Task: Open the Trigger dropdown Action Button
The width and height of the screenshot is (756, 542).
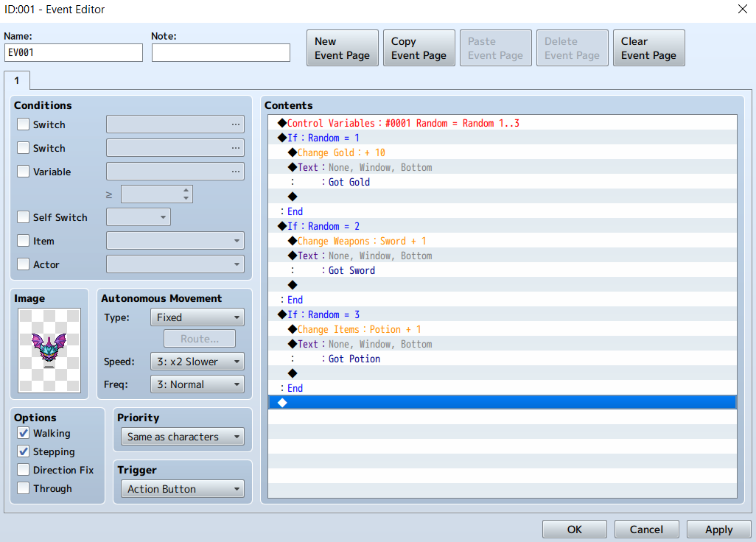Action: [x=181, y=488]
